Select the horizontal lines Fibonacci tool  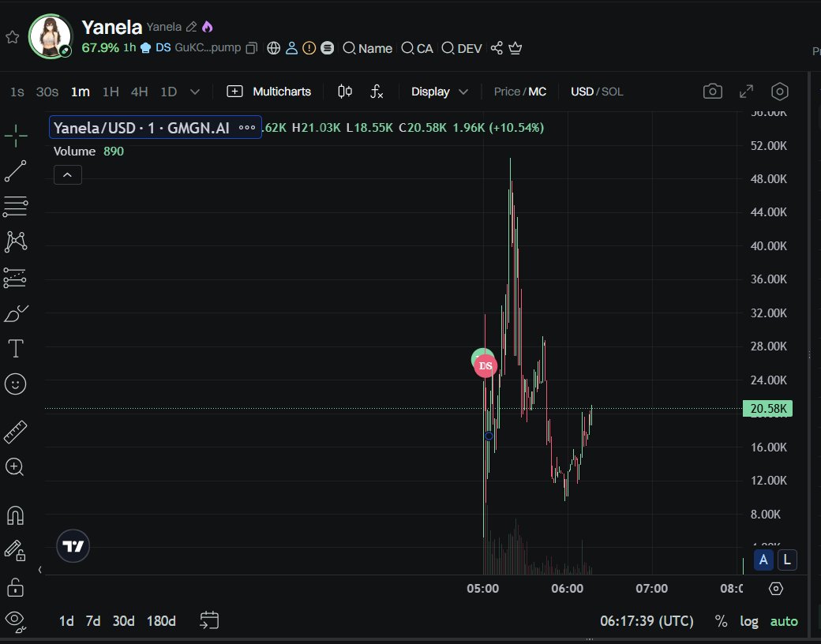[16, 206]
